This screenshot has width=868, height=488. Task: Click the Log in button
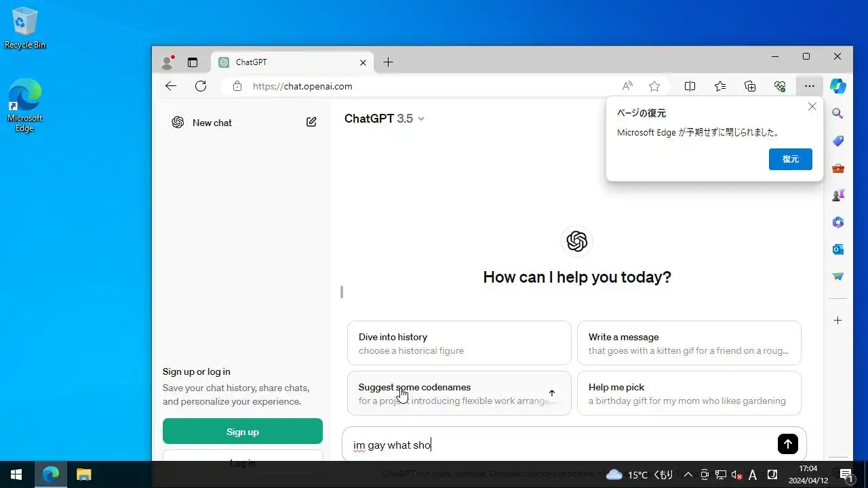point(243,457)
